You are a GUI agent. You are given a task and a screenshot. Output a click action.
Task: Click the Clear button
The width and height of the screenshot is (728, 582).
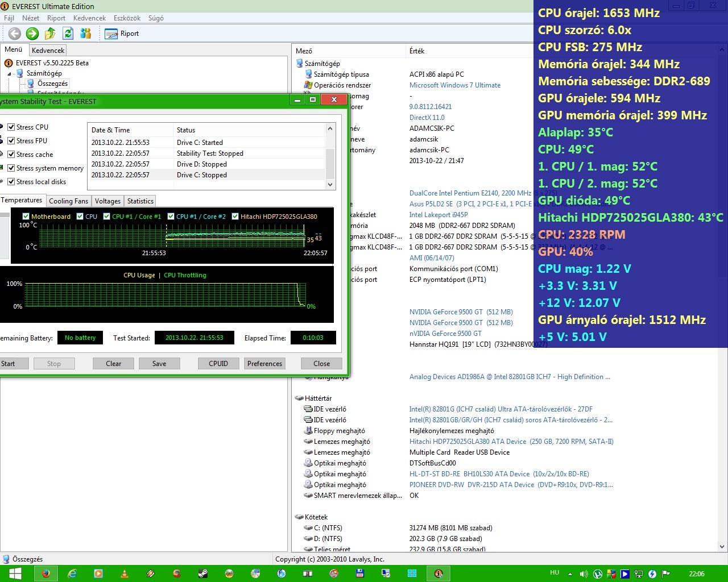tap(114, 364)
